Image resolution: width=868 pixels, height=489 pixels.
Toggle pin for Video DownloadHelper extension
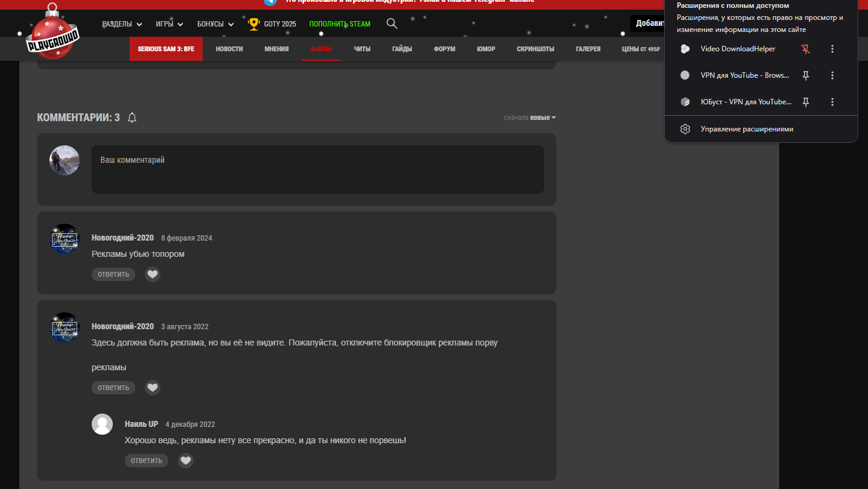805,49
